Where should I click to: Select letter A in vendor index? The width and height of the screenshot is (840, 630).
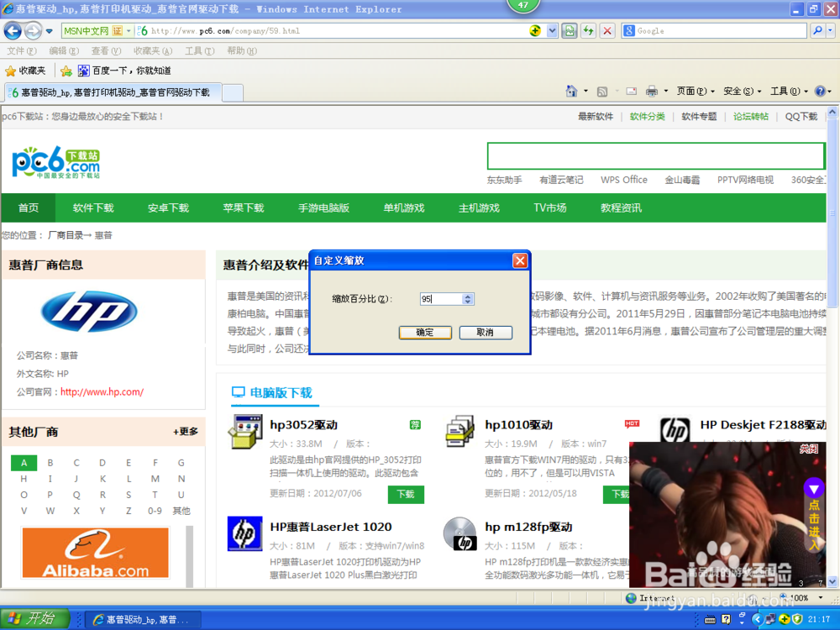[x=24, y=463]
